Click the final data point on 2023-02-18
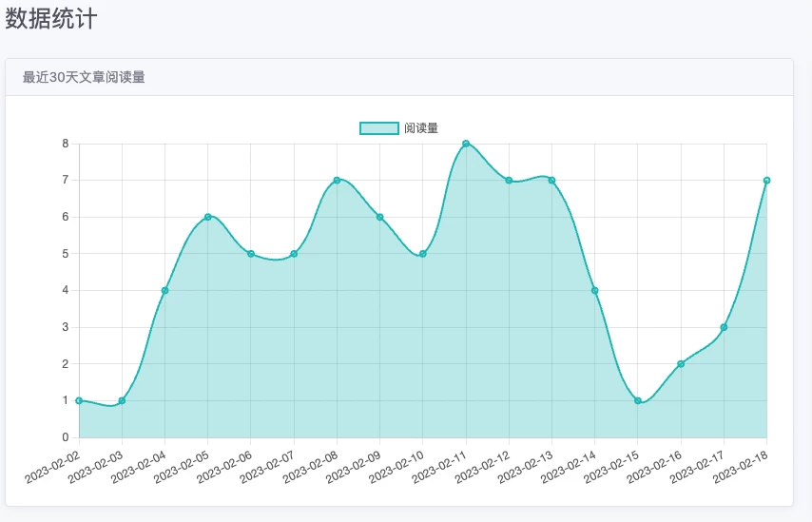The width and height of the screenshot is (812, 522). 766,180
